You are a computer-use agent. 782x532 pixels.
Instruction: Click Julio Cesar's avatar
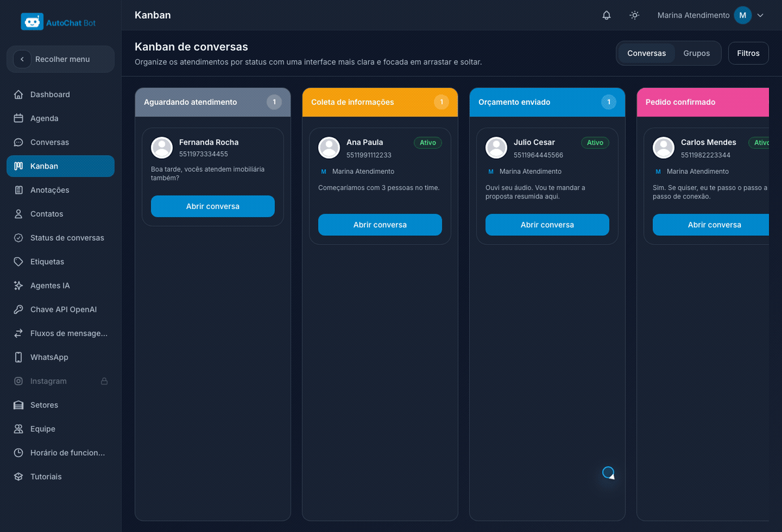coord(497,148)
